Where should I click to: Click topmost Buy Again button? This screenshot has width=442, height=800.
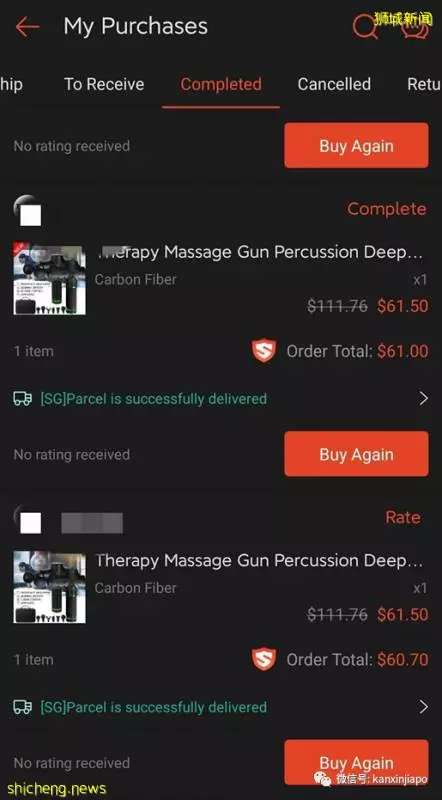click(x=356, y=145)
